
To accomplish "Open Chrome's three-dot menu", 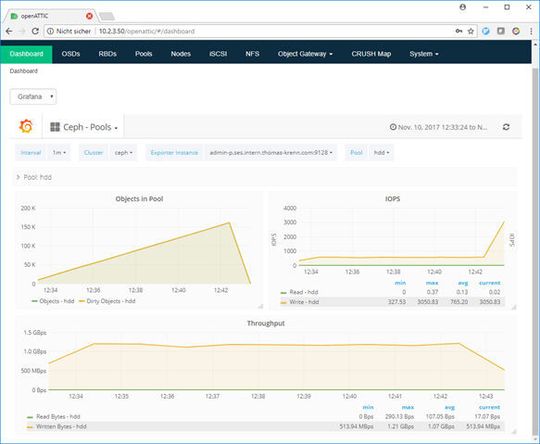I will pyautogui.click(x=531, y=31).
